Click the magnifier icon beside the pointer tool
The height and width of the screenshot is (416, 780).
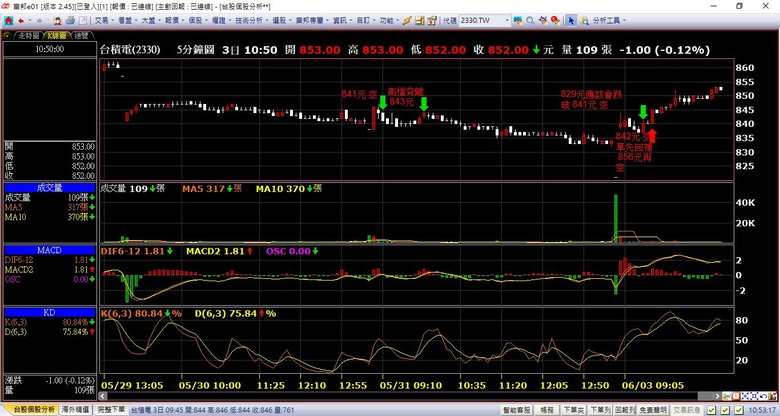[x=584, y=20]
